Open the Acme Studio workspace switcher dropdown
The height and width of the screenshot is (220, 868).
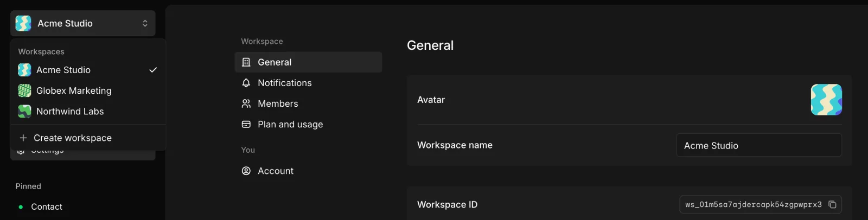tap(83, 23)
